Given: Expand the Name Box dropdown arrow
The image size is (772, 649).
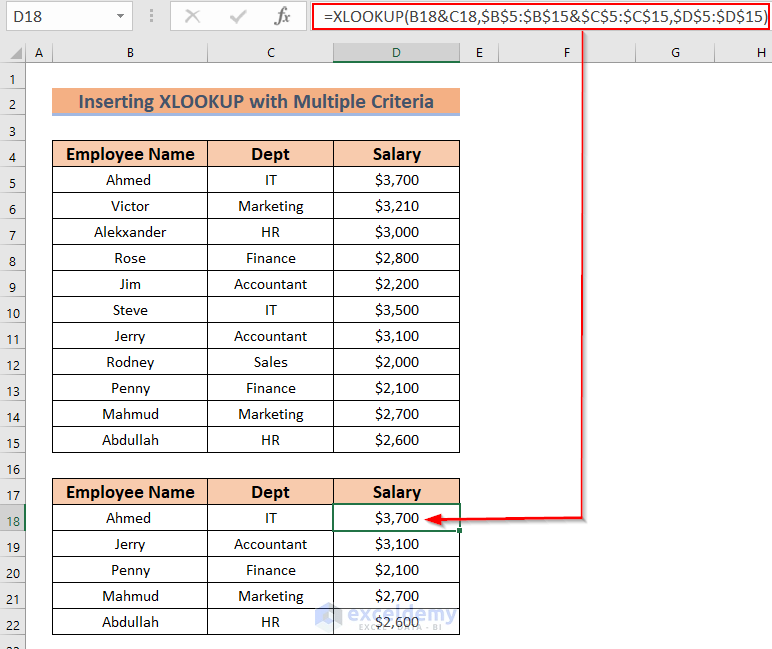Looking at the screenshot, I should 120,16.
